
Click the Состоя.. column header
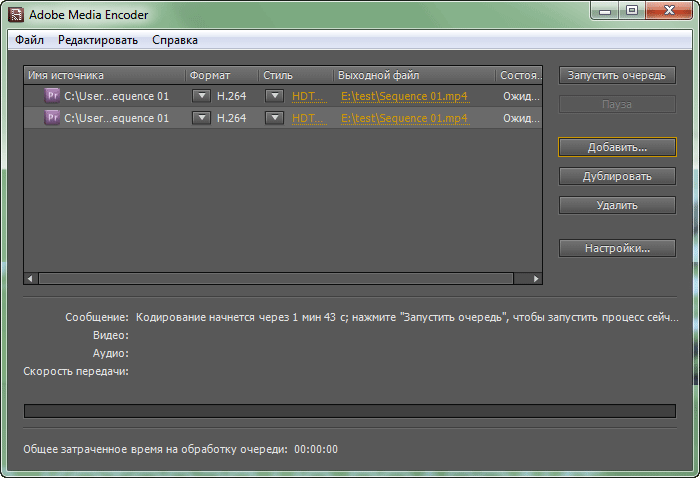[x=519, y=75]
